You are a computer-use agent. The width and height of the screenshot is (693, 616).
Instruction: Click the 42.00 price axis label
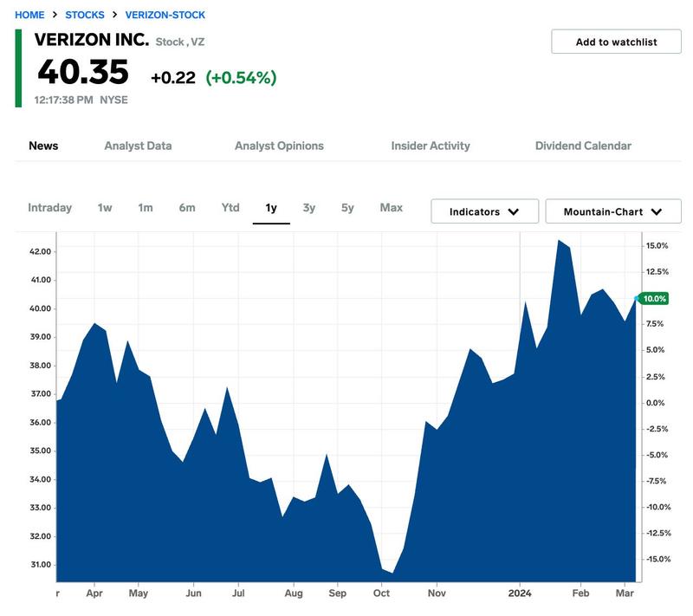[x=40, y=251]
